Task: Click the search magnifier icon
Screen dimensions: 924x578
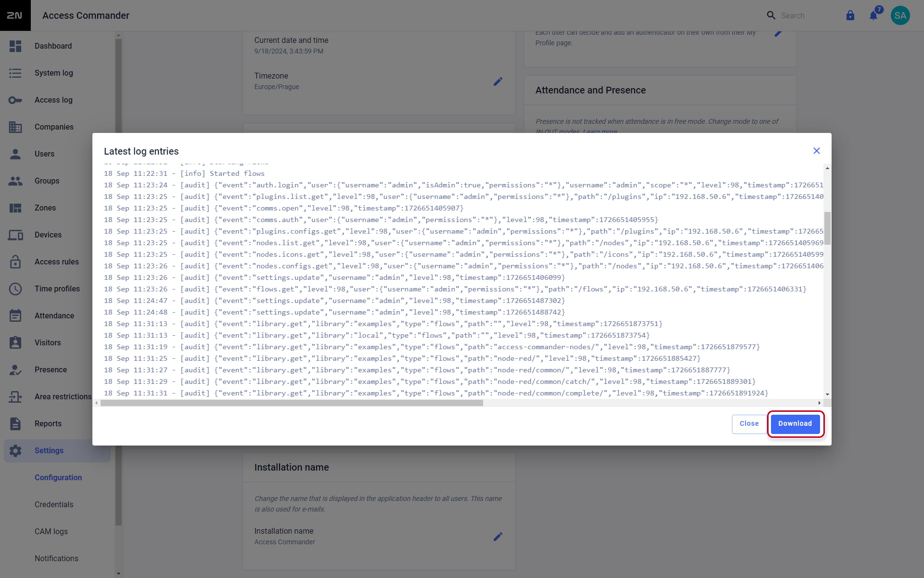Action: [771, 15]
